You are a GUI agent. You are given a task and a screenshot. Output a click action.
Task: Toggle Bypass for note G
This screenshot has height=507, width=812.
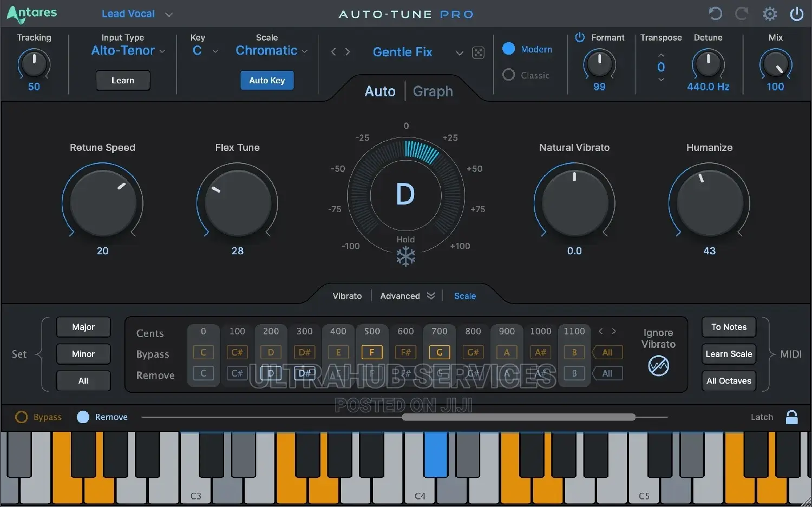[x=440, y=352]
